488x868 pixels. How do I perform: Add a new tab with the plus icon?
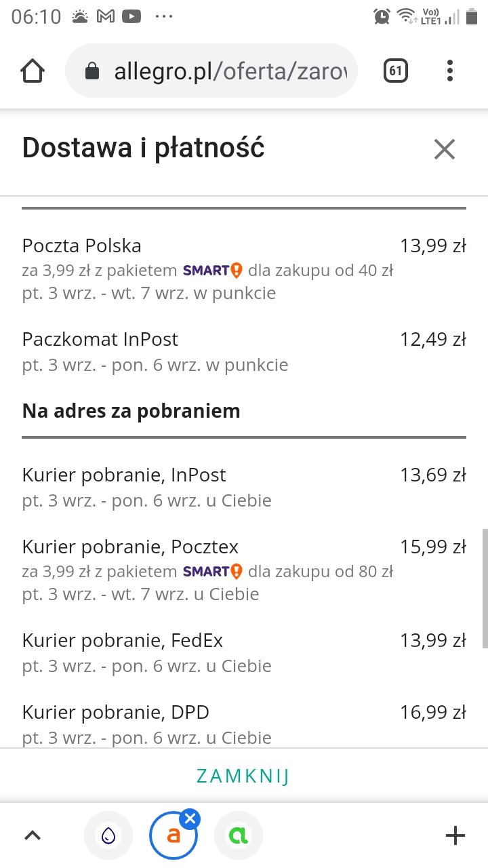(455, 835)
